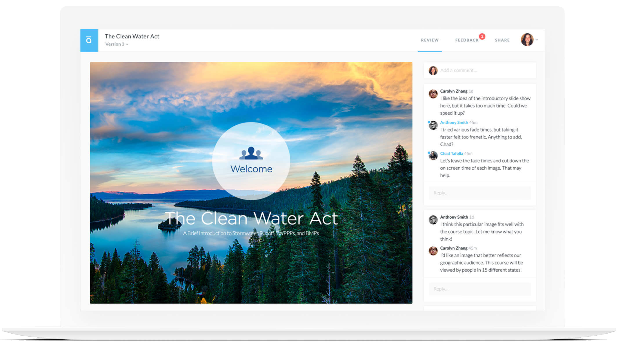Click comment 'I like the idea of the introductory'
Viewport: 625px width, 364px height.
pyautogui.click(x=485, y=106)
